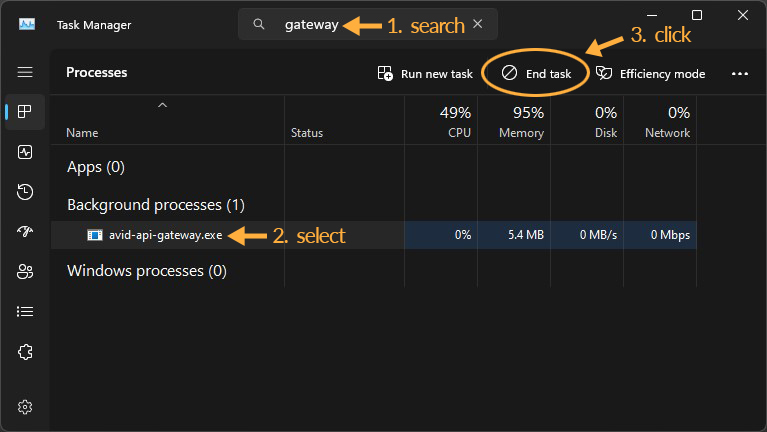Click the avid-api-gateway.exe process icon

[x=94, y=235]
